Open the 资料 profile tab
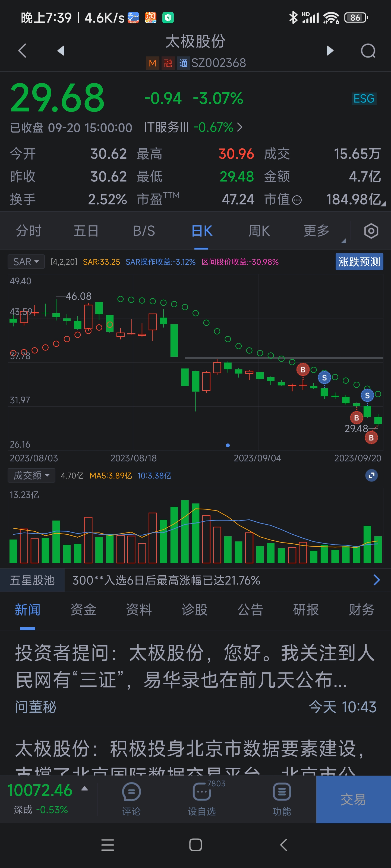 (x=139, y=610)
